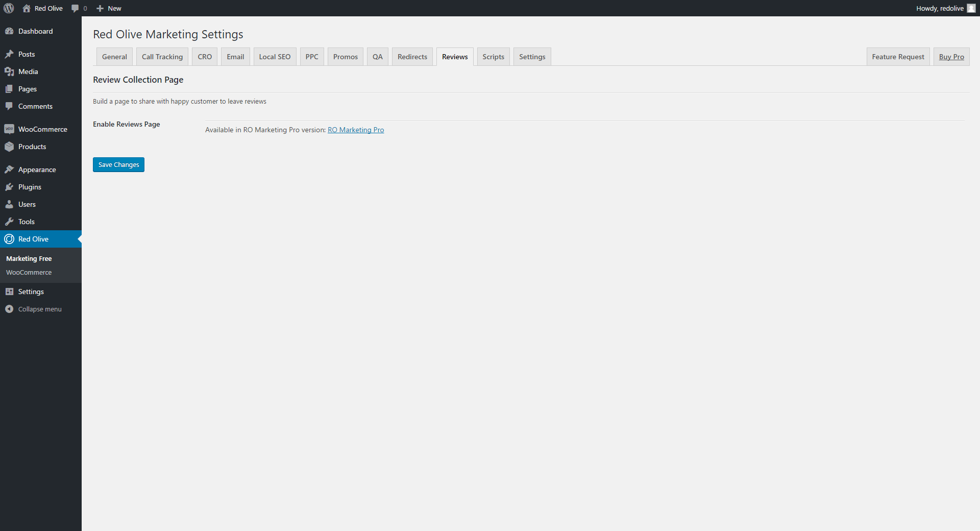The width and height of the screenshot is (980, 531).
Task: Switch to the Local SEO tab
Action: tap(275, 57)
